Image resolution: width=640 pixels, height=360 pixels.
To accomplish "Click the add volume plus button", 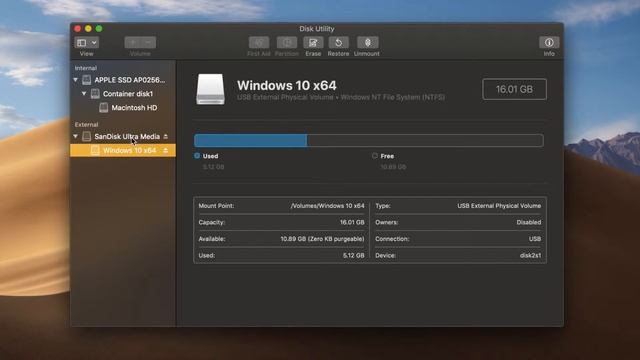I will click(133, 42).
